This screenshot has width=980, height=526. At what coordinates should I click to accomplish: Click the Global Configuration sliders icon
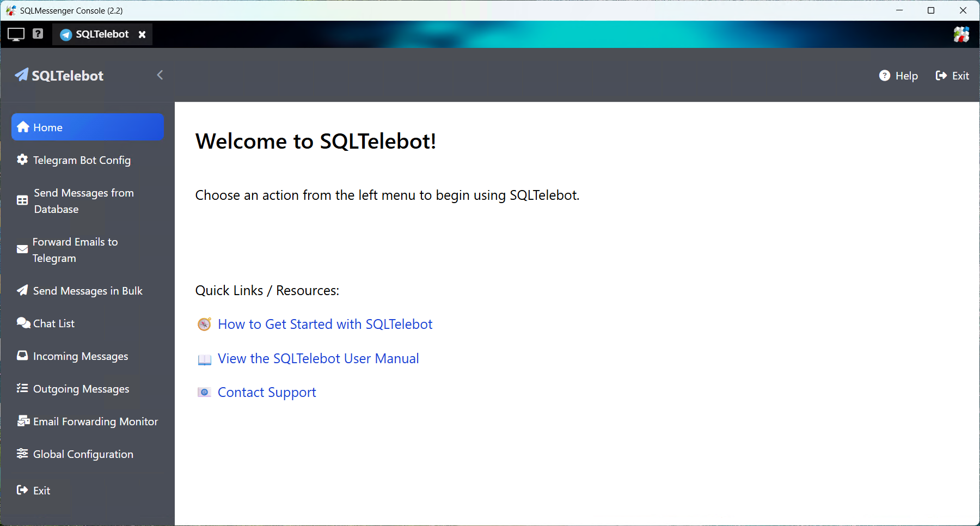(x=22, y=454)
